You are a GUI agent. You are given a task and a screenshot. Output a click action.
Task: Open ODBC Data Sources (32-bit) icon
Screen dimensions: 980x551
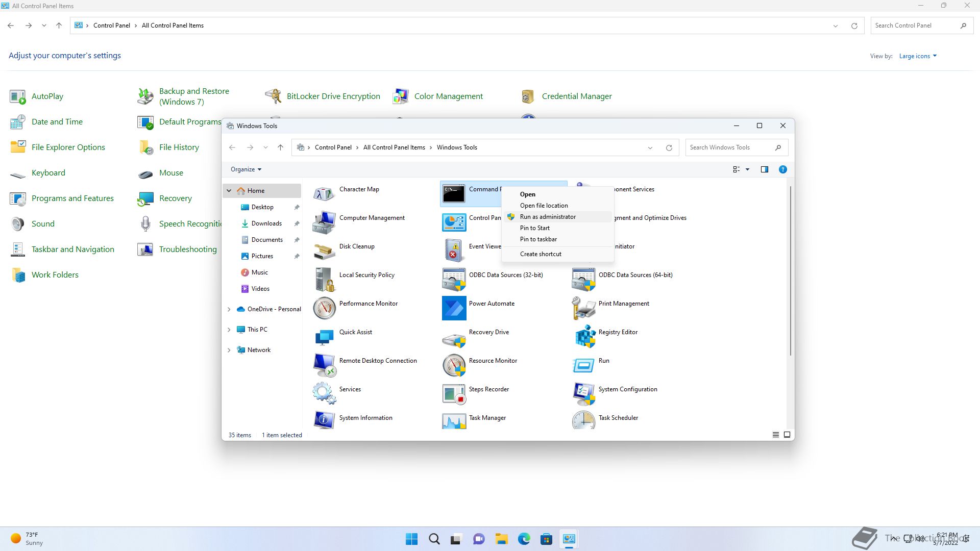pos(454,279)
